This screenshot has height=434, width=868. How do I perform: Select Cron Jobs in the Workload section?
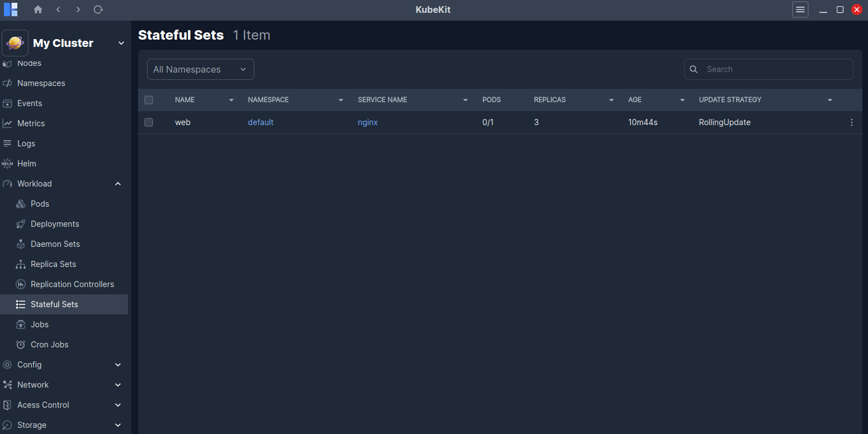click(49, 344)
